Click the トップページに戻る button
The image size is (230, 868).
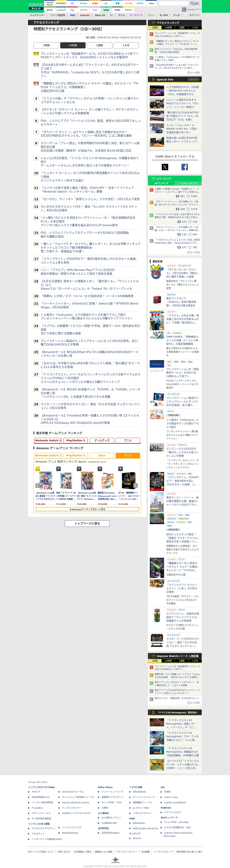click(x=87, y=523)
